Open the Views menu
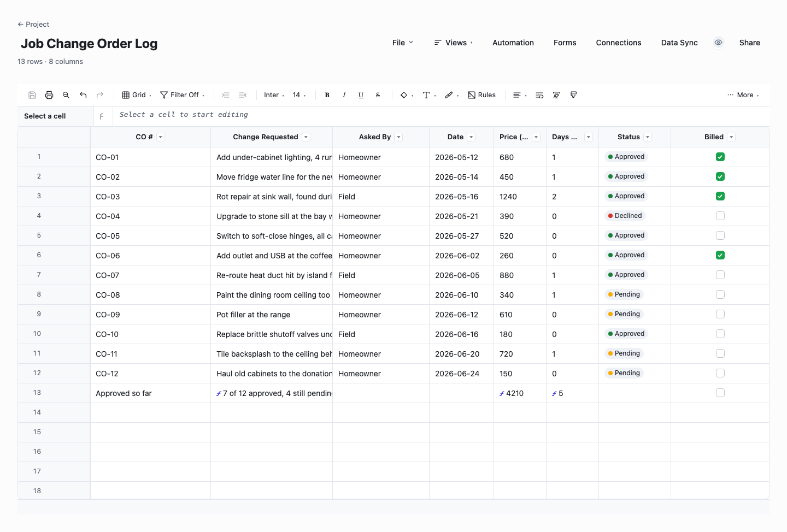 tap(454, 43)
